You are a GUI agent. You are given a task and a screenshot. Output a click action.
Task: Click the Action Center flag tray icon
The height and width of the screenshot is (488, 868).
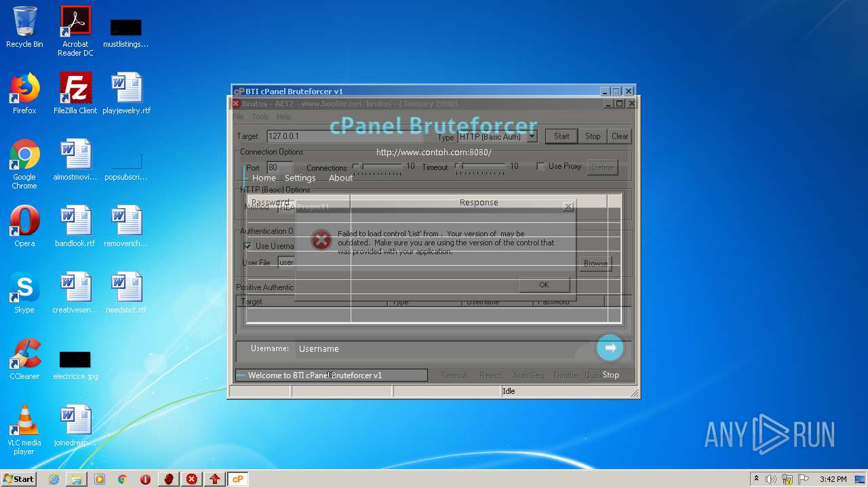(804, 479)
